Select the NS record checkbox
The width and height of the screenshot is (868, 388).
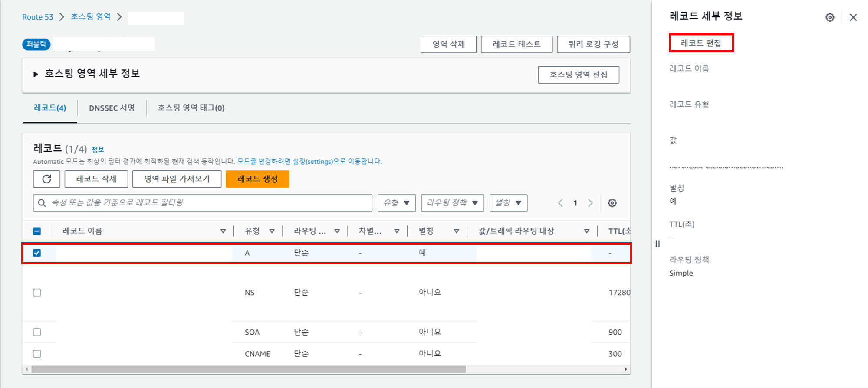click(x=37, y=293)
